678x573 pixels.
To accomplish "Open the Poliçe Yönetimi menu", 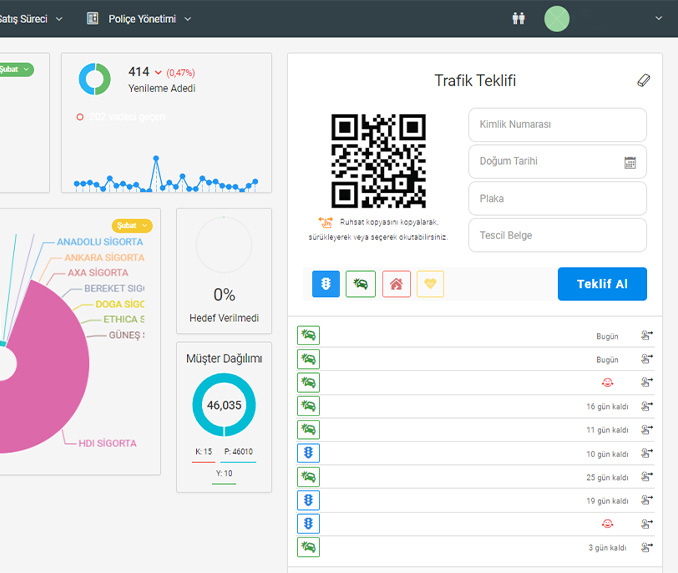I will click(x=139, y=18).
